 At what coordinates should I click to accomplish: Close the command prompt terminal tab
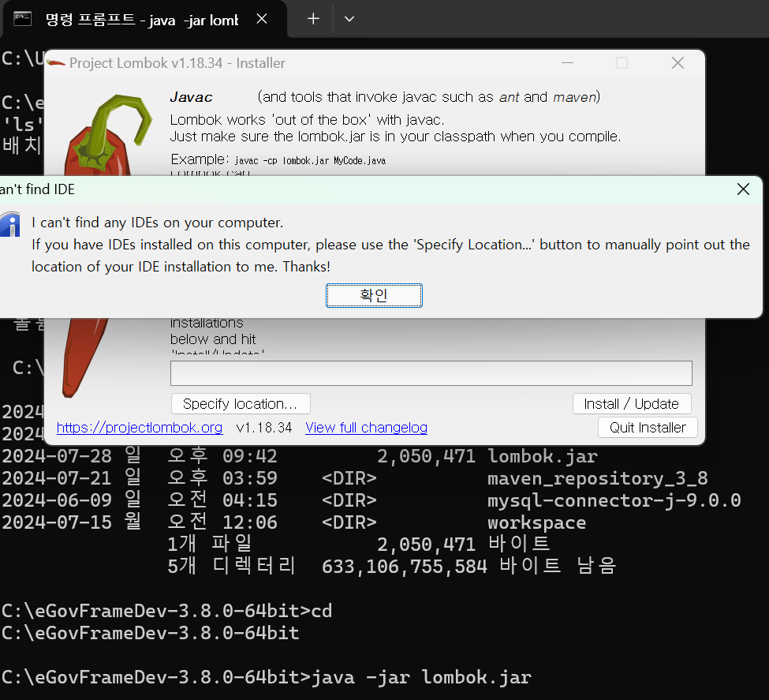[x=262, y=19]
